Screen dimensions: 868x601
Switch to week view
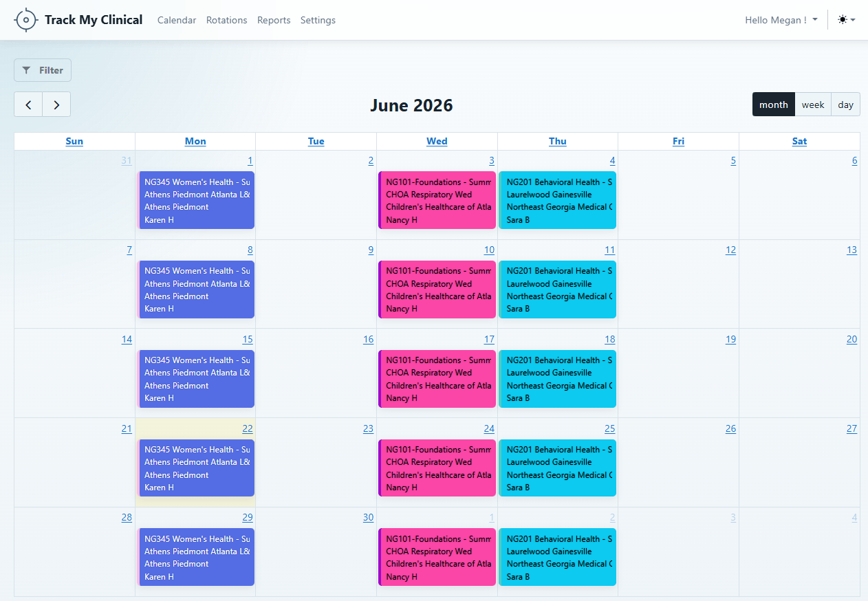(813, 105)
